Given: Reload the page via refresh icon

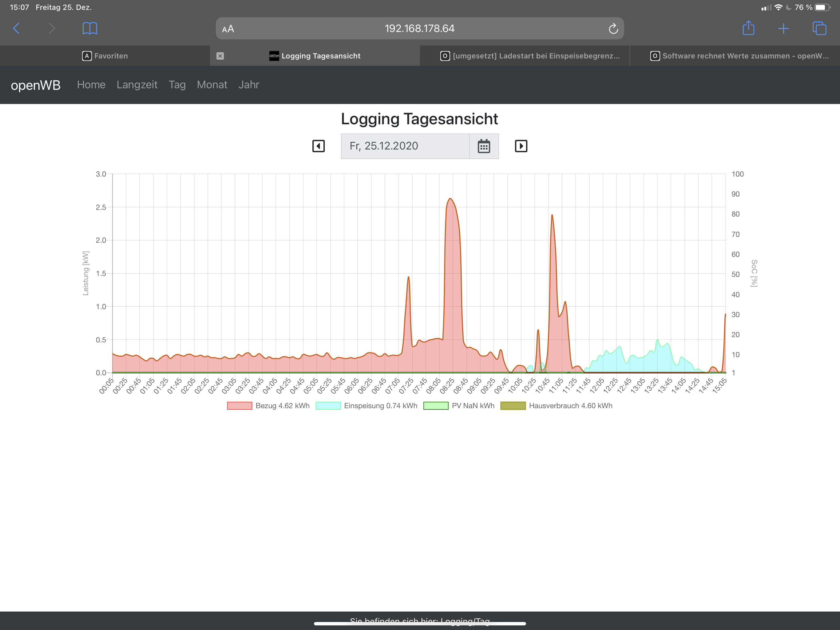Looking at the screenshot, I should (613, 29).
